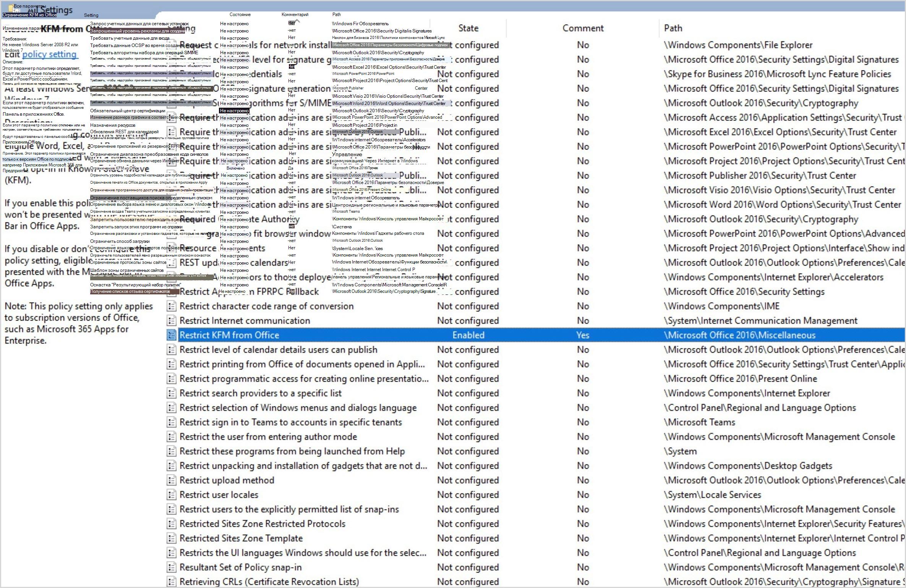Click path \Microsoft Teams

coord(699,422)
